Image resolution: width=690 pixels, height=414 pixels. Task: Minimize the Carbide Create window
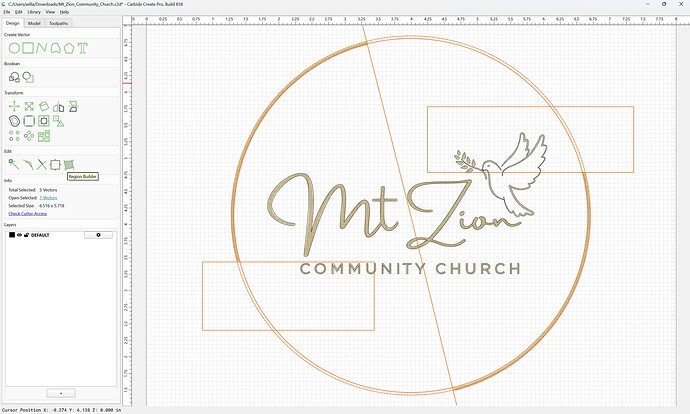click(x=648, y=4)
